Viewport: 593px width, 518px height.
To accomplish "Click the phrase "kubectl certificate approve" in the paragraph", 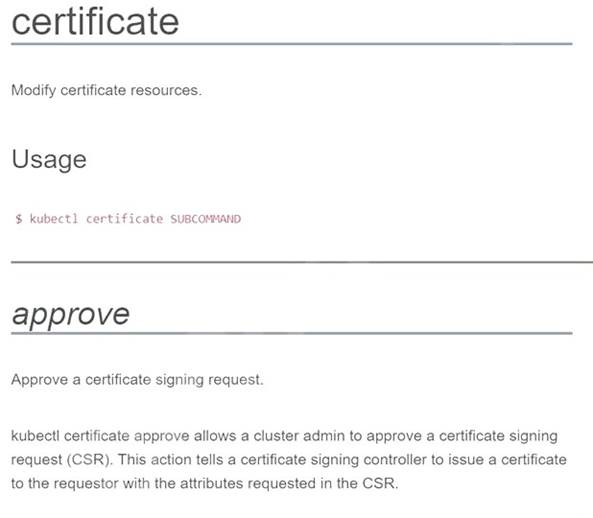I will [100, 436].
